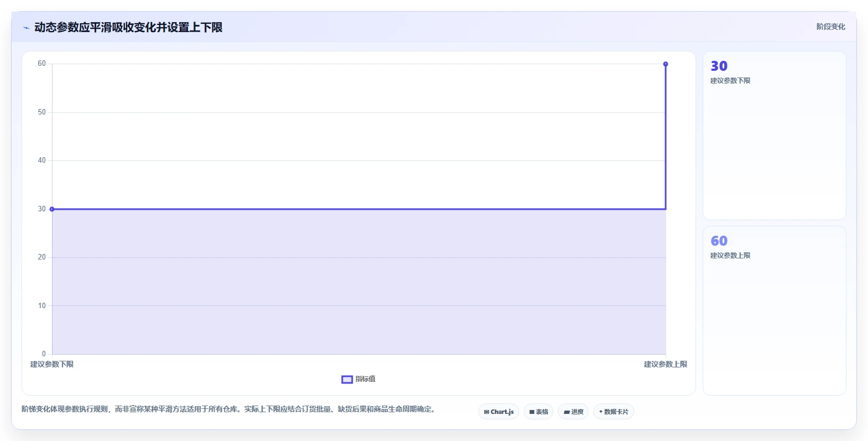Select the 进度 tag chip
This screenshot has width=868, height=441.
click(x=573, y=412)
